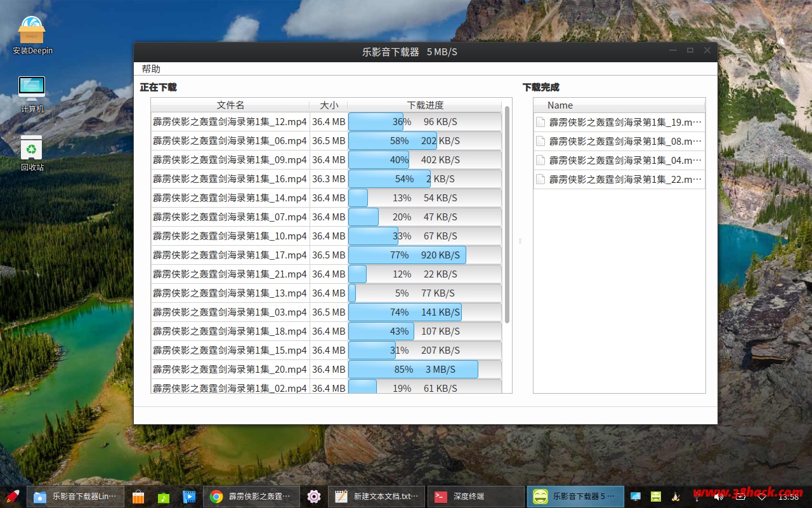
Task: Select completed file 霹雳侠影之轰霆剑海录第1集_19
Action: point(619,122)
